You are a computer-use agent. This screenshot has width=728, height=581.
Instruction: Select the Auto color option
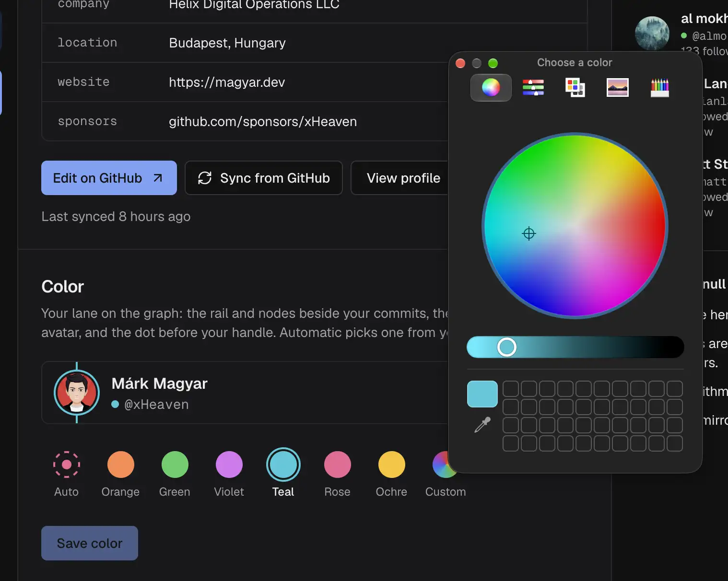pos(67,465)
